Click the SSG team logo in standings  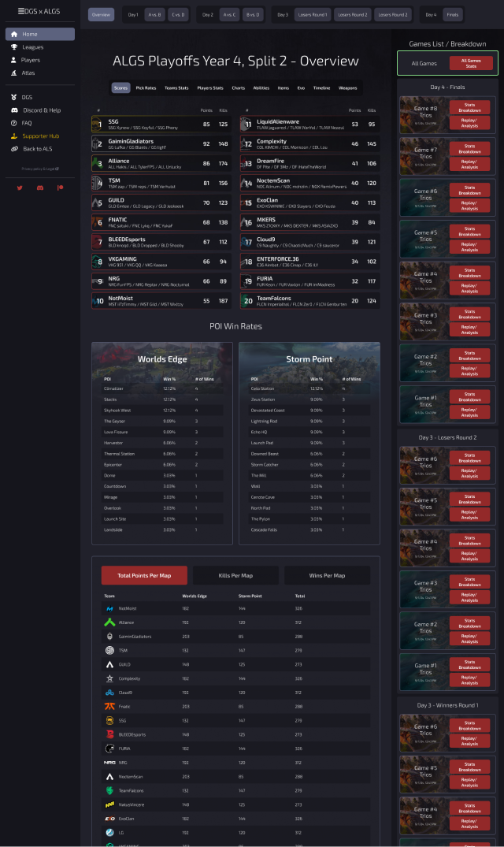tap(97, 124)
